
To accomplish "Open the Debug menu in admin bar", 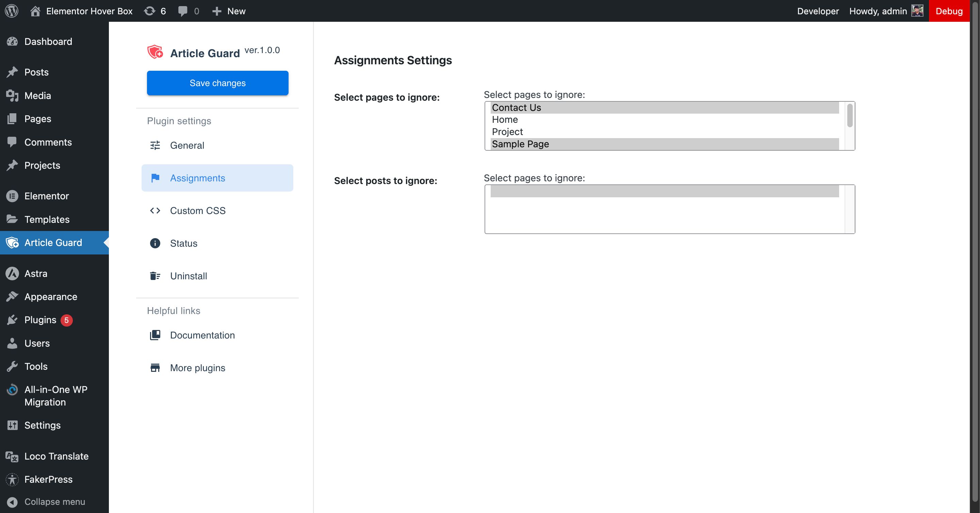I will pos(949,11).
